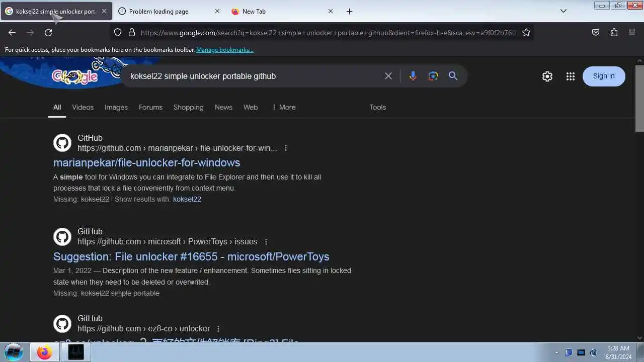
Task: Click the volume tray icon
Action: (593, 352)
